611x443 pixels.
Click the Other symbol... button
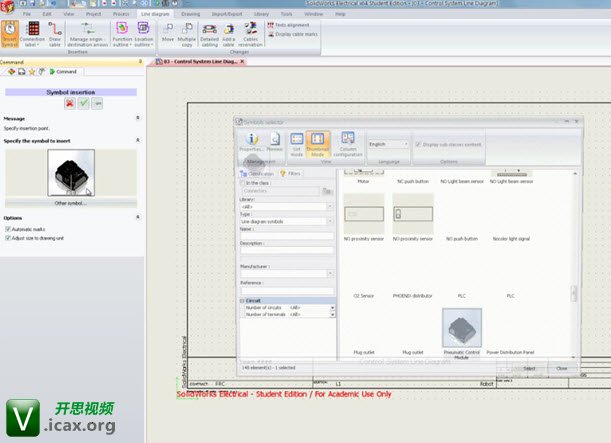click(x=69, y=203)
